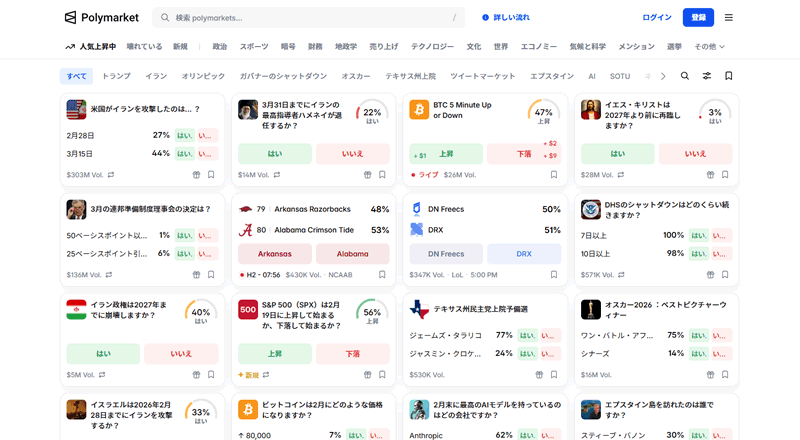This screenshot has width=800, height=440.
Task: Open the エコノミー category
Action: pyautogui.click(x=538, y=46)
